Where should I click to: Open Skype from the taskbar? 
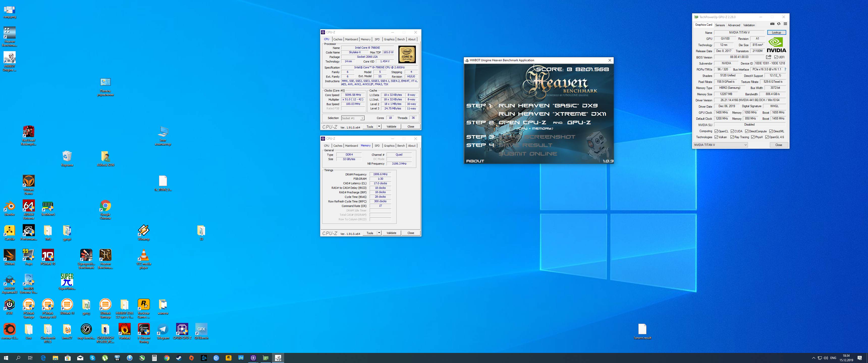click(92, 358)
